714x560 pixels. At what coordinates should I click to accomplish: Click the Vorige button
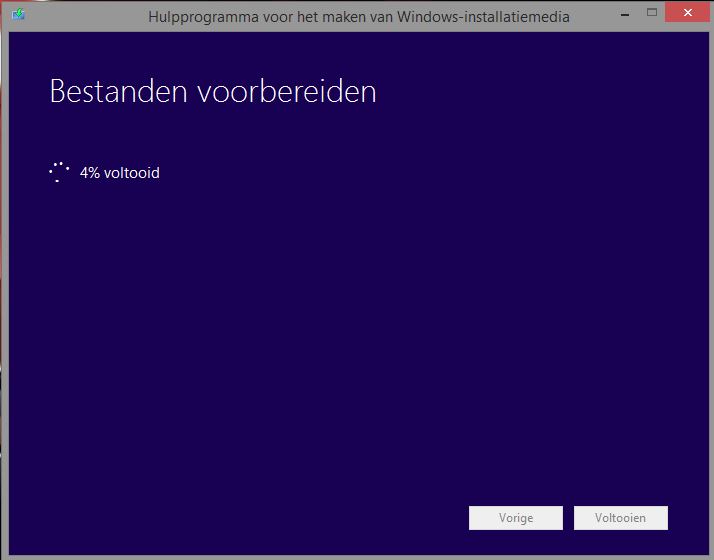pyautogui.click(x=515, y=518)
